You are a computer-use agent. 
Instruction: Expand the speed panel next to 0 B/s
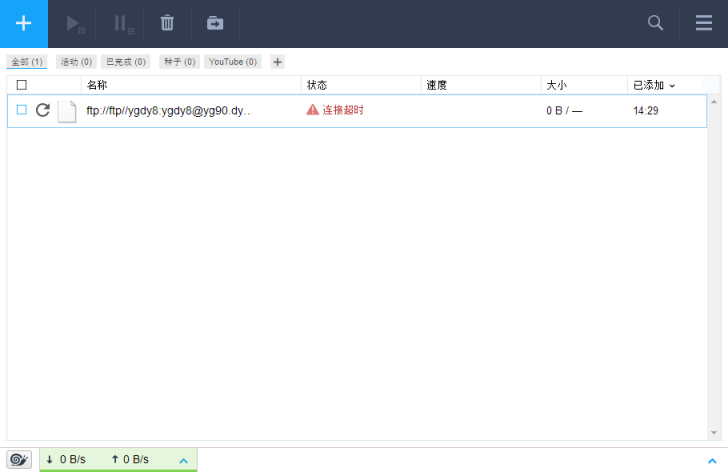click(183, 461)
